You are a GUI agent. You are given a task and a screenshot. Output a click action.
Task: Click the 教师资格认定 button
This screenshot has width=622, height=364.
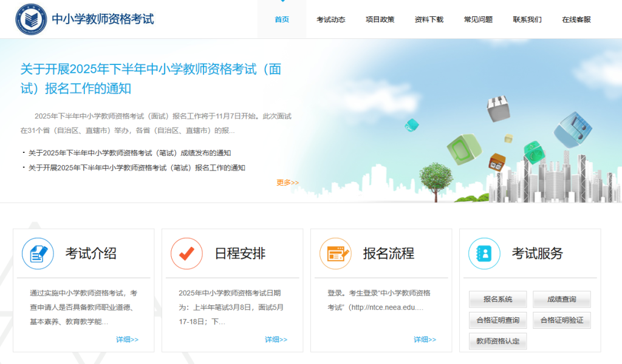[498, 340]
